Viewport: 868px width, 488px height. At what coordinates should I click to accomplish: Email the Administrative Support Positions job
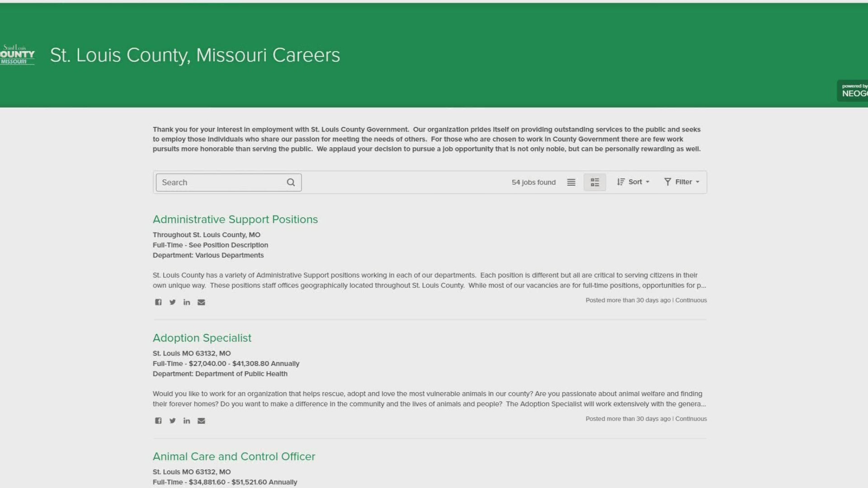click(201, 302)
